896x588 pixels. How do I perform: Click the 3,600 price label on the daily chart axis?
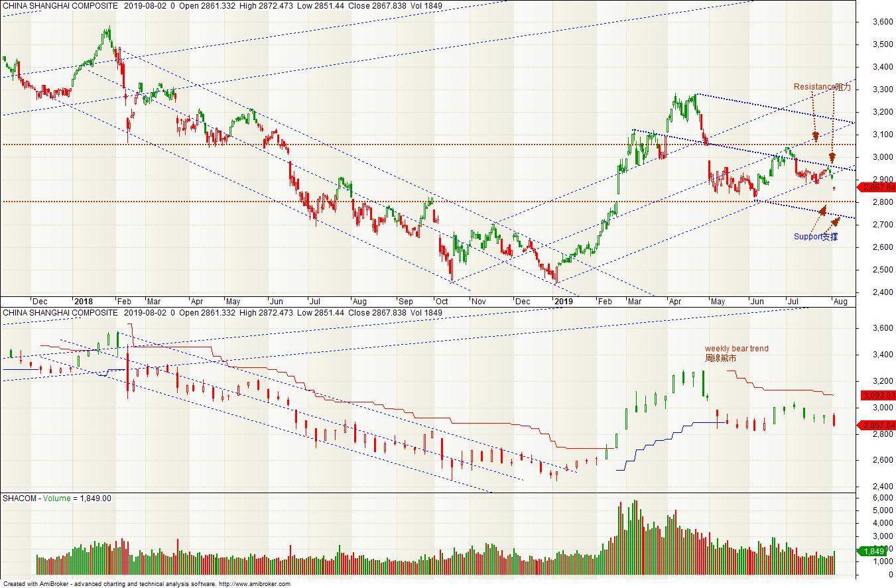[882, 22]
